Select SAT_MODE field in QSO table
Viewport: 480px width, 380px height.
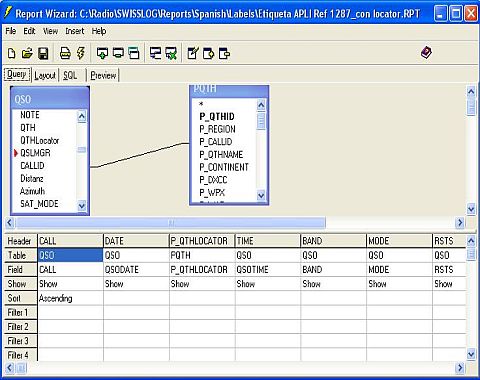pyautogui.click(x=39, y=204)
